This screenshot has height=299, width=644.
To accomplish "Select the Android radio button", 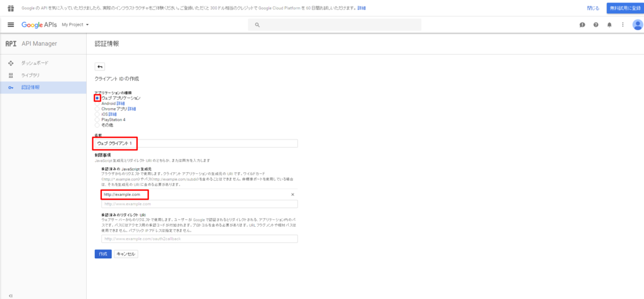I will 97,104.
